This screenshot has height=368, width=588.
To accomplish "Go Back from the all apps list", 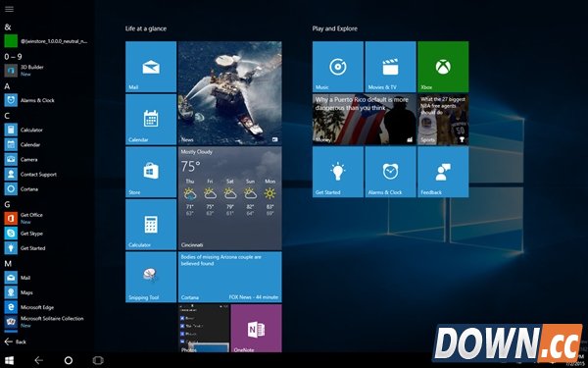I will [16, 342].
